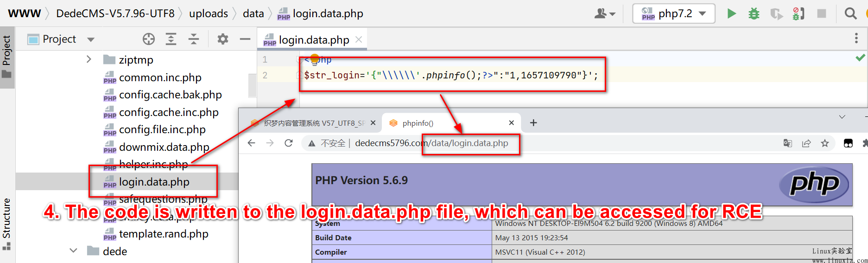Viewport: 868px width, 263px height.
Task: Go back in the browser
Action: (x=252, y=143)
